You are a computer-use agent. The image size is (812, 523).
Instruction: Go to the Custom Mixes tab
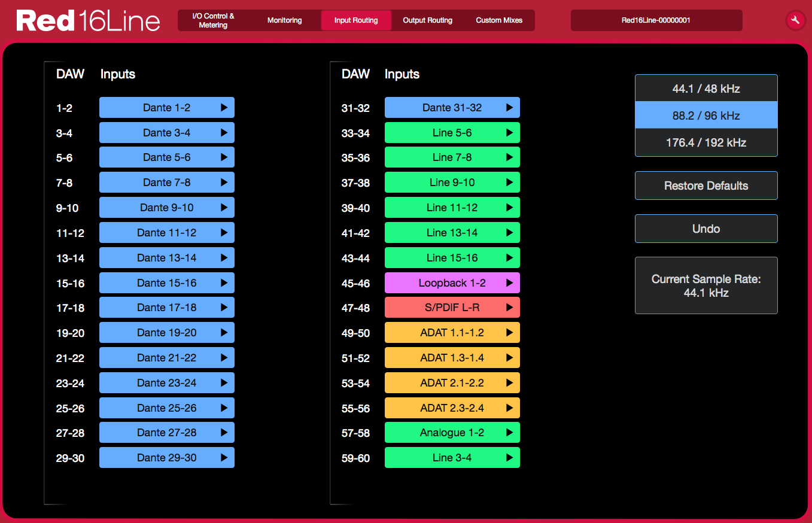pos(499,20)
